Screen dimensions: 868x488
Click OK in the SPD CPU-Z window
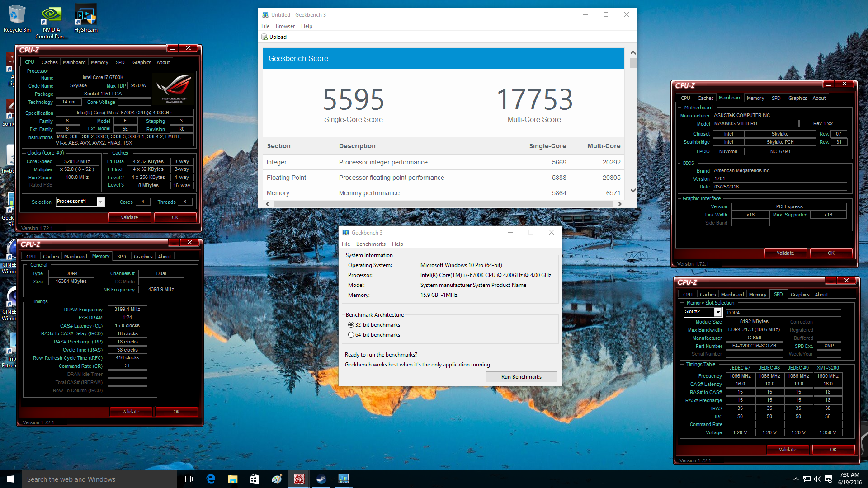(834, 450)
